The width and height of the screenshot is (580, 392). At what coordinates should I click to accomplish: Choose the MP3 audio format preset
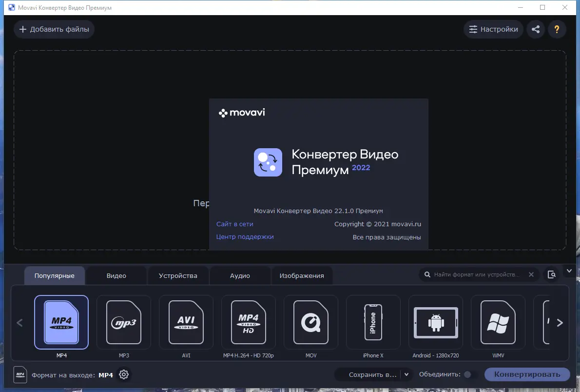pyautogui.click(x=123, y=322)
